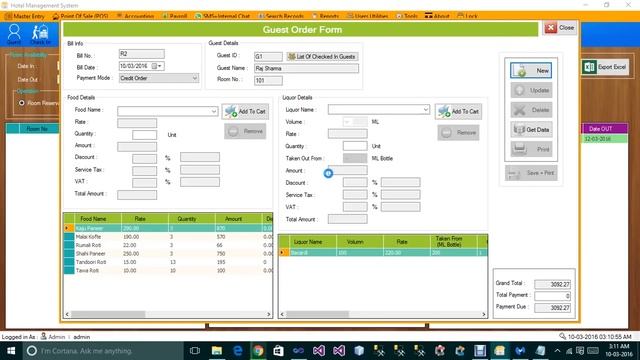Click the taskbar clock showing 3:11 AM
Screen dimensions: 640x360
click(x=619, y=351)
